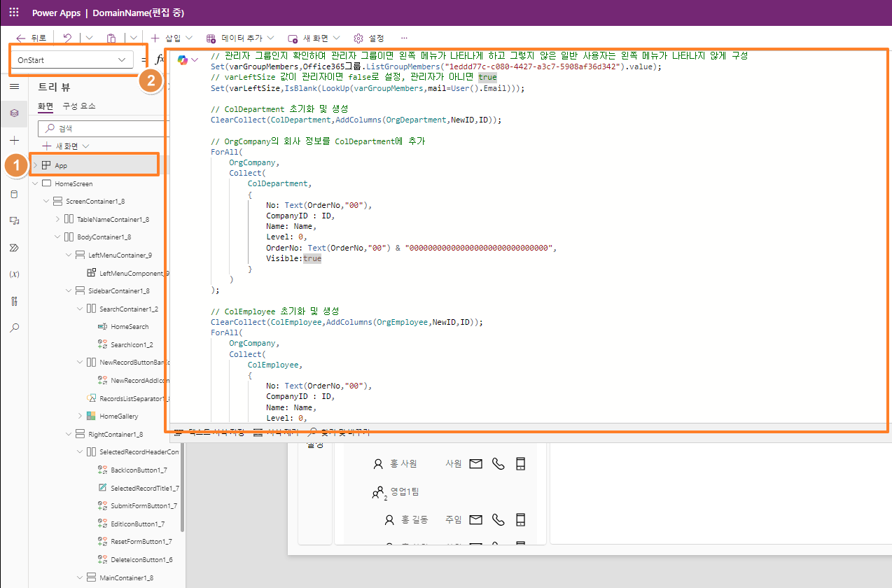Open the app launcher waffle icon
892x588 pixels.
click(14, 13)
